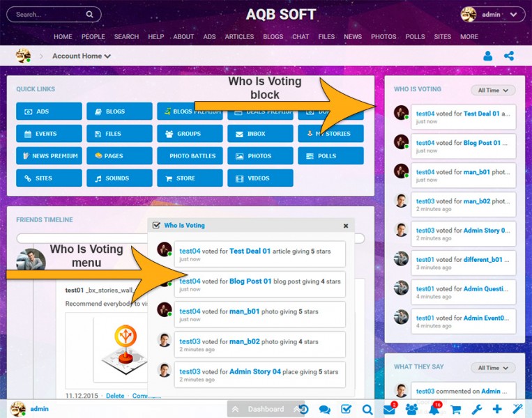Click the VIDEOS quick link button
The height and width of the screenshot is (418, 532).
pyautogui.click(x=260, y=178)
